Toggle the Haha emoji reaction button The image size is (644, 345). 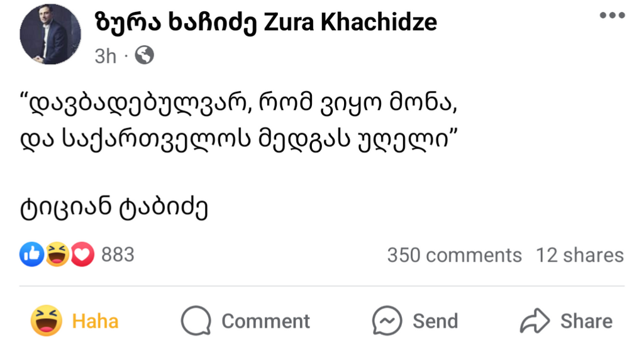pyautogui.click(x=47, y=320)
